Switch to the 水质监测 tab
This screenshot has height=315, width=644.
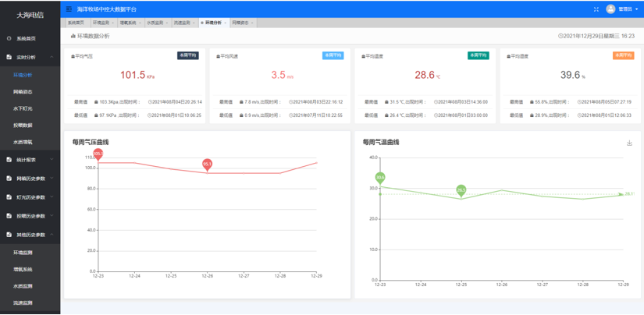click(157, 23)
